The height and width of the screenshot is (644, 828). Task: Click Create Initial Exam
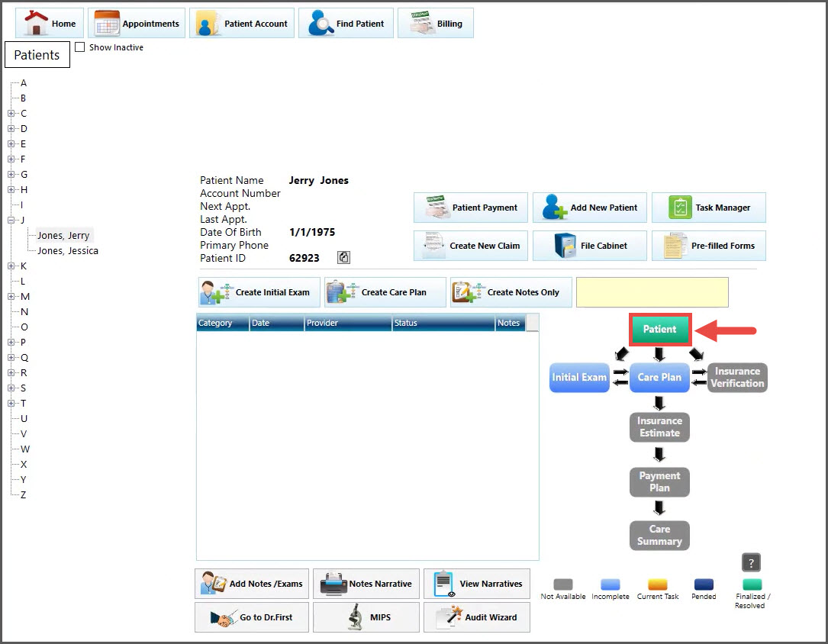coord(259,292)
